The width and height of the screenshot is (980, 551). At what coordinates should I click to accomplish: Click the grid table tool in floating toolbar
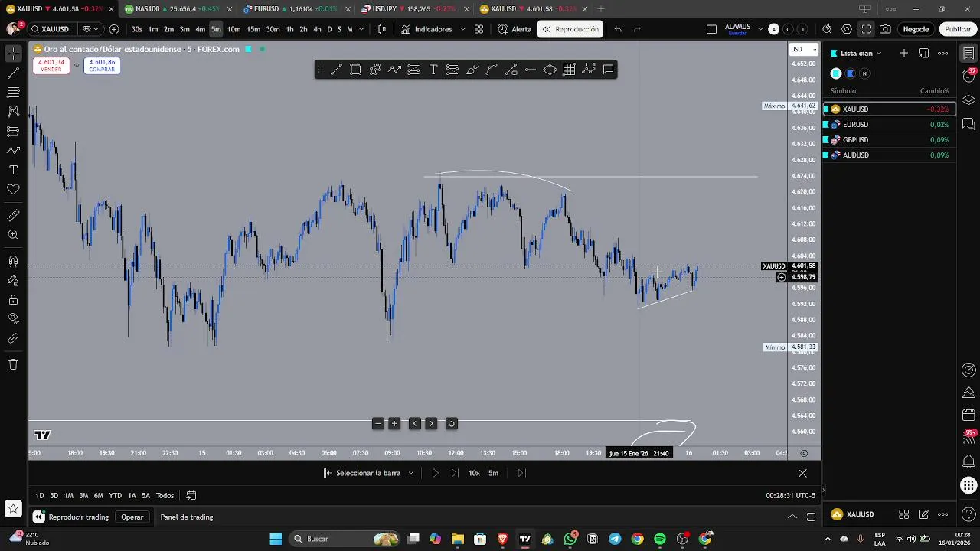(569, 70)
